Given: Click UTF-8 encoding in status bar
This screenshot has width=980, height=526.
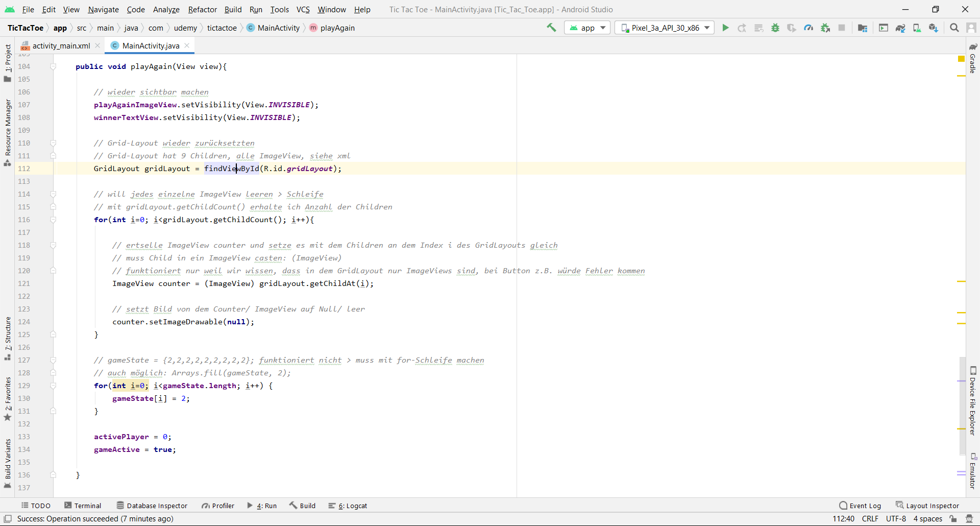Looking at the screenshot, I should pyautogui.click(x=896, y=519).
